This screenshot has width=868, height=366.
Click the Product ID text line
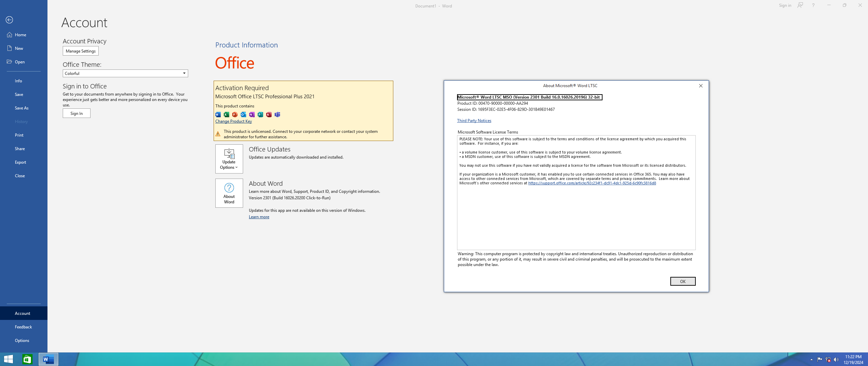tap(493, 103)
